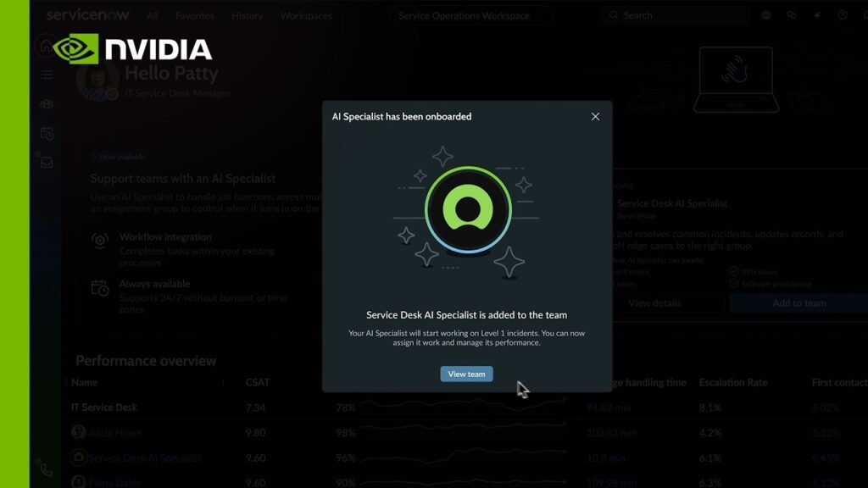Click the phone icon in sidebar

44,468
